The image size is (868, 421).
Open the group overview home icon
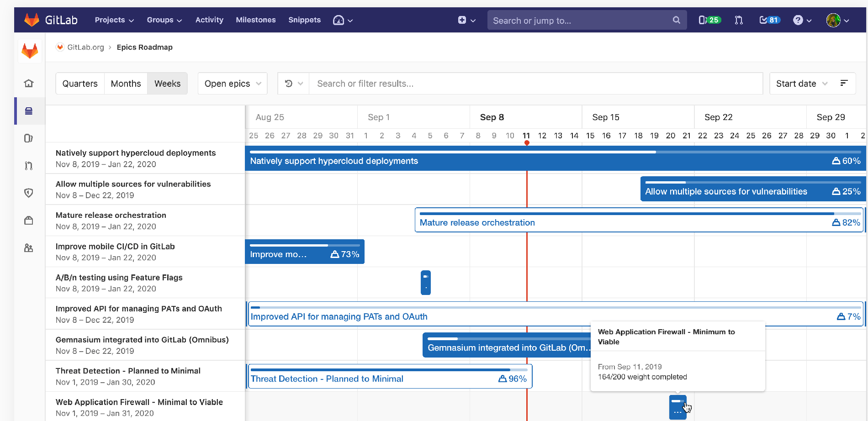coord(29,83)
